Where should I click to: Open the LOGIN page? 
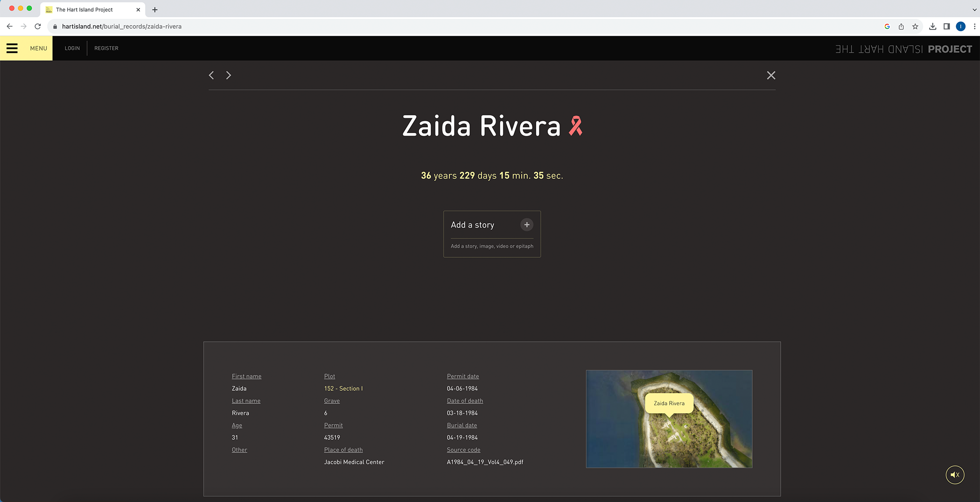pyautogui.click(x=72, y=48)
